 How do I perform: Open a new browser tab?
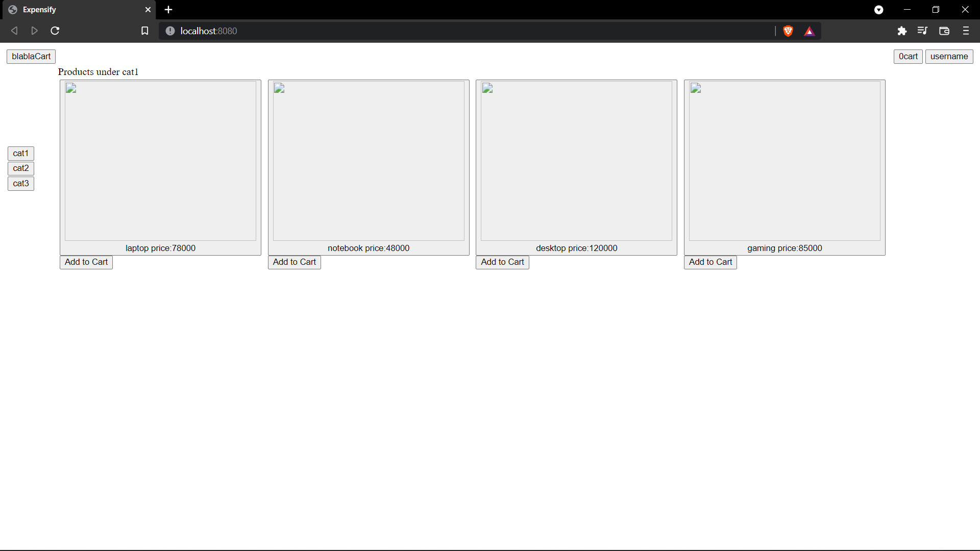[x=168, y=10]
